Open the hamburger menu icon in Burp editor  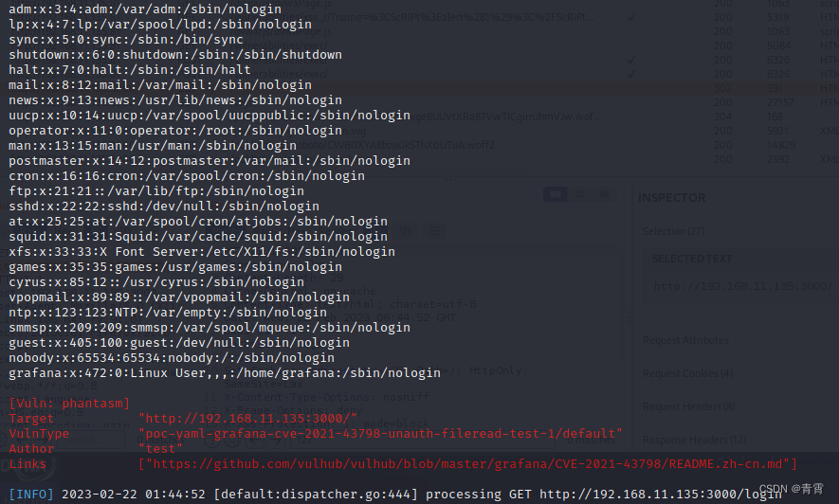[x=434, y=231]
